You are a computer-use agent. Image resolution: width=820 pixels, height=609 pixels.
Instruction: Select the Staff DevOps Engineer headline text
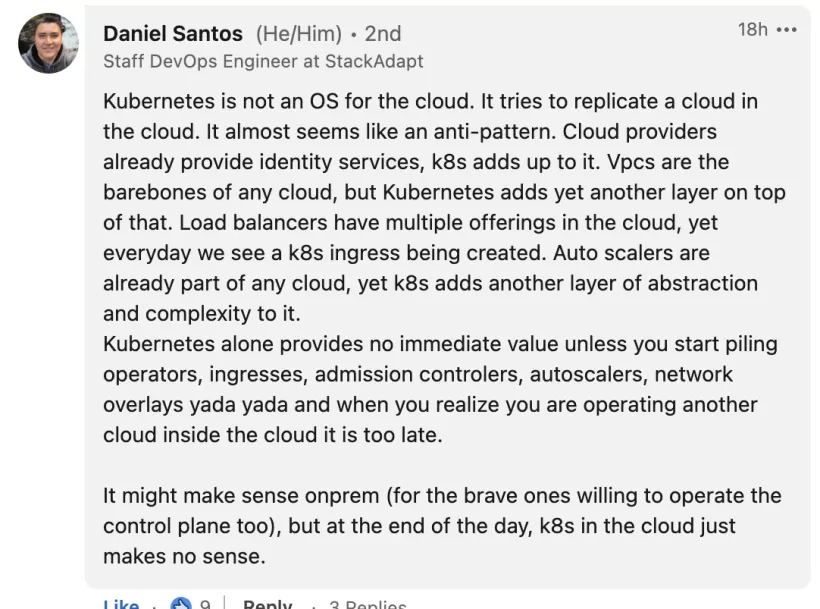[x=264, y=61]
